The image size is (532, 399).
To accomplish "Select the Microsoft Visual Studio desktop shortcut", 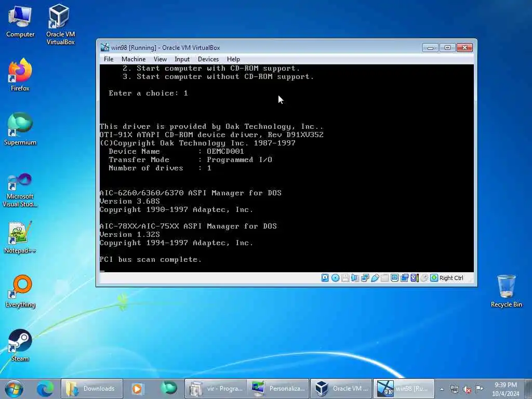I will (20, 190).
